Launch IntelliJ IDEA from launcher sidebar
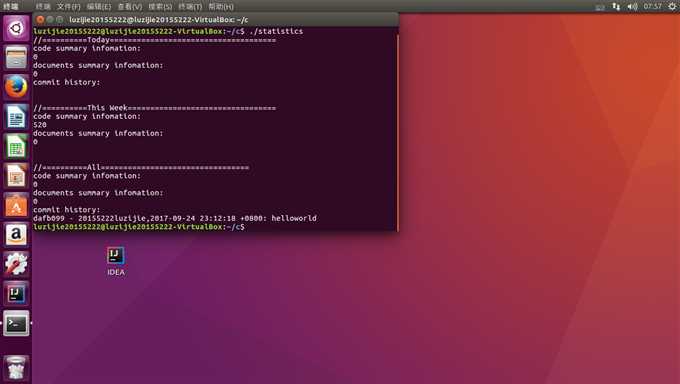 [16, 294]
